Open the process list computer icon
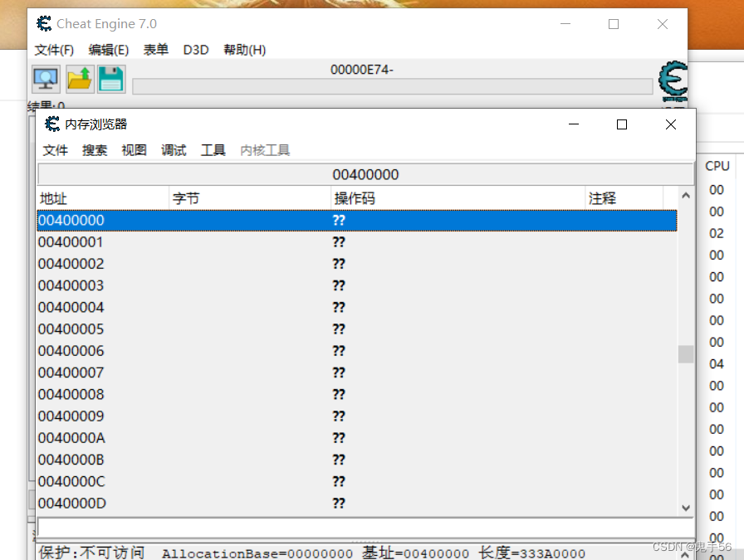This screenshot has width=744, height=560. [46, 79]
